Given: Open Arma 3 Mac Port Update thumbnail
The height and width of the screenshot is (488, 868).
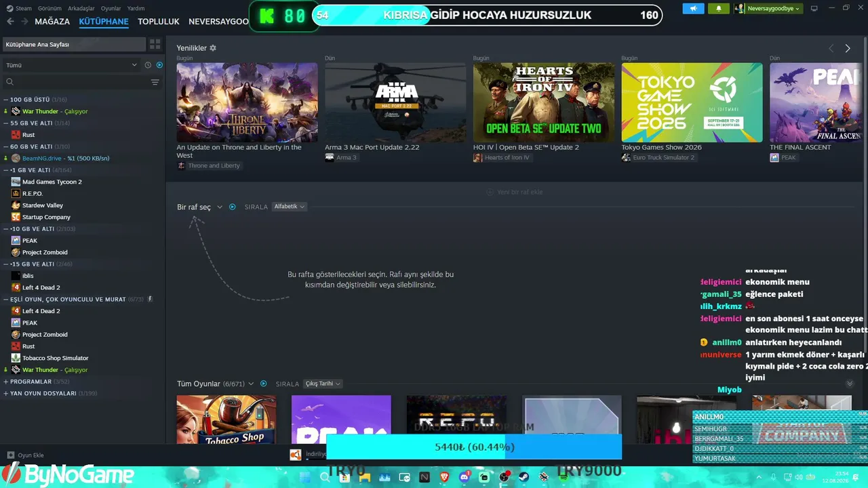Looking at the screenshot, I should (x=395, y=102).
